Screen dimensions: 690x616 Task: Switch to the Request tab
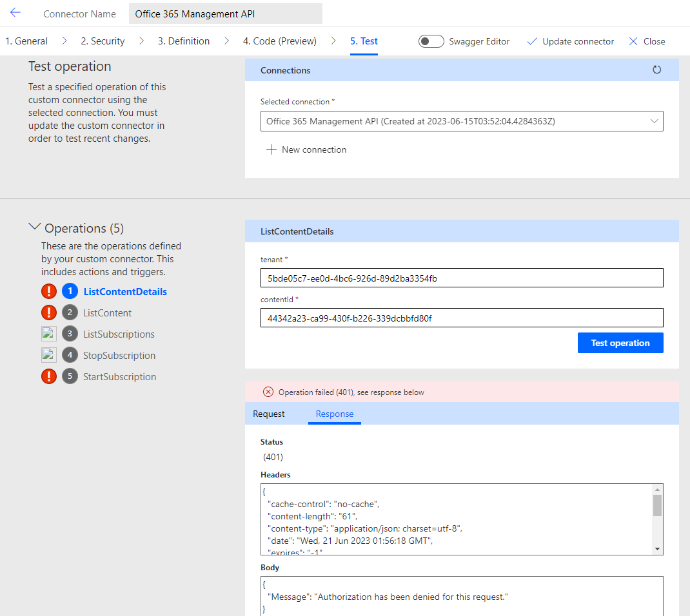269,414
